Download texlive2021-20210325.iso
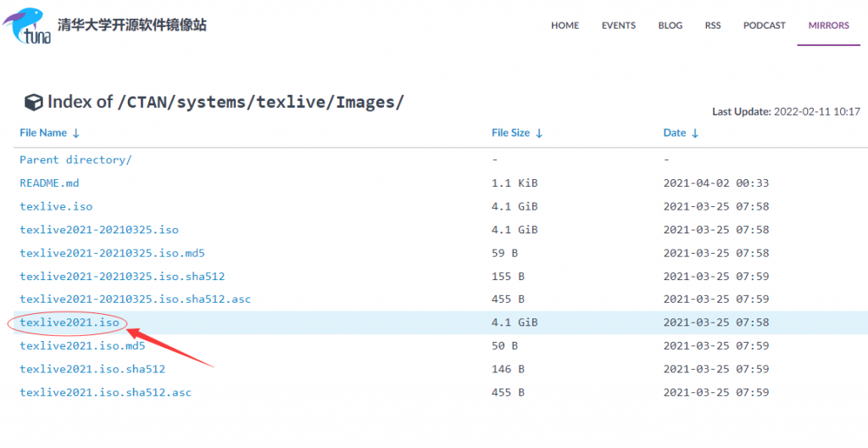The height and width of the screenshot is (448, 868). [99, 230]
